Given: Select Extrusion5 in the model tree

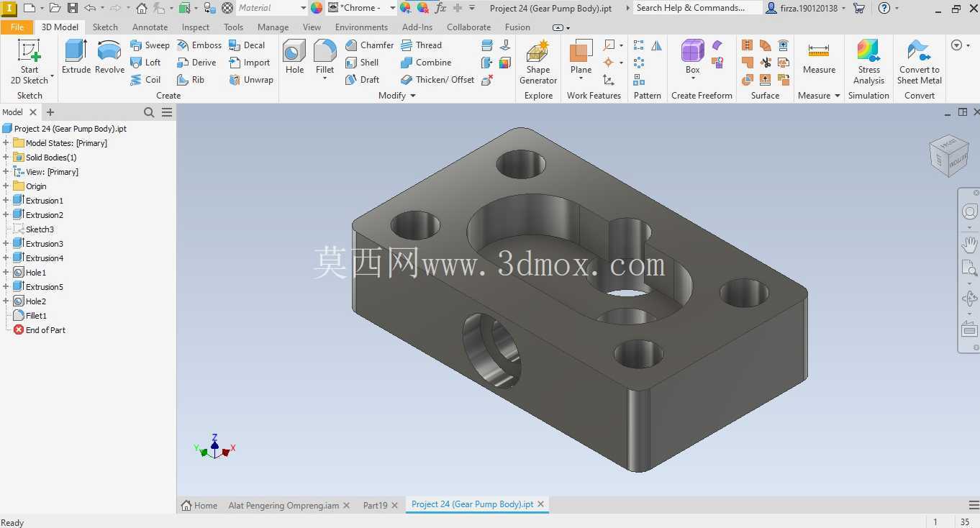Looking at the screenshot, I should (x=44, y=287).
